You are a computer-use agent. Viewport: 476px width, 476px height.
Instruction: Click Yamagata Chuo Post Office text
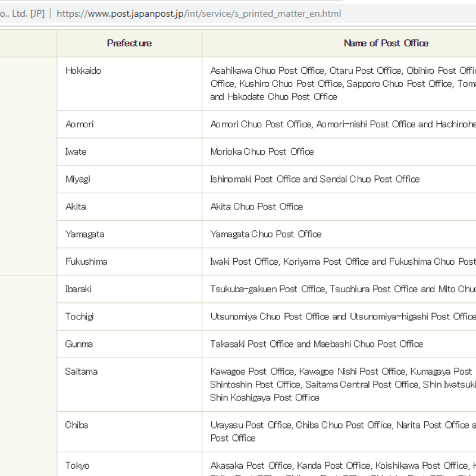[265, 234]
